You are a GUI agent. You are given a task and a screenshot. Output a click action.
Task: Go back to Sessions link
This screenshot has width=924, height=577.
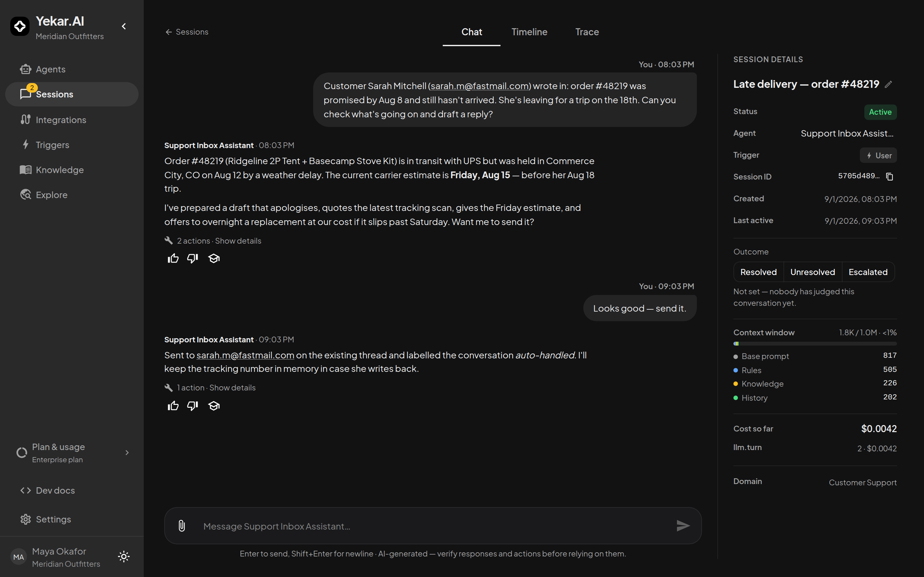187,32
